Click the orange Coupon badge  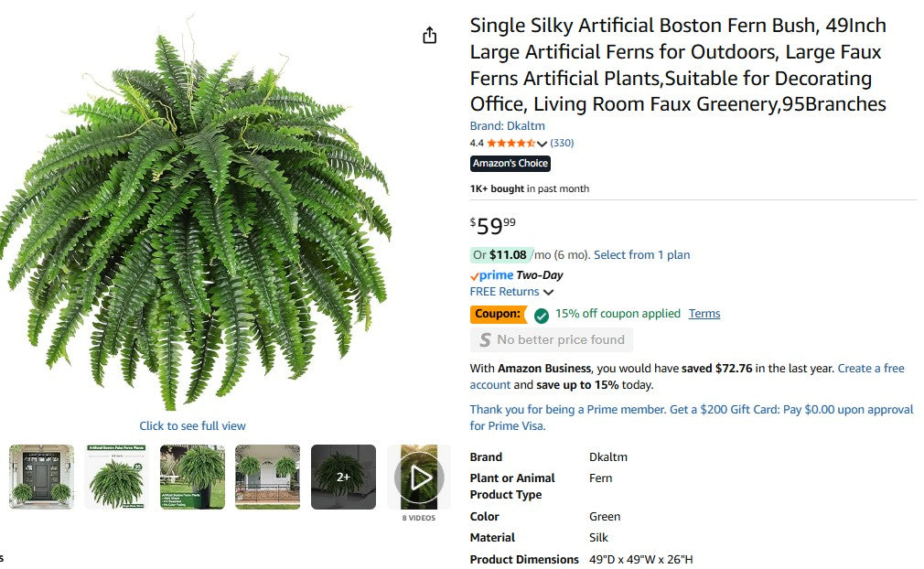(498, 314)
